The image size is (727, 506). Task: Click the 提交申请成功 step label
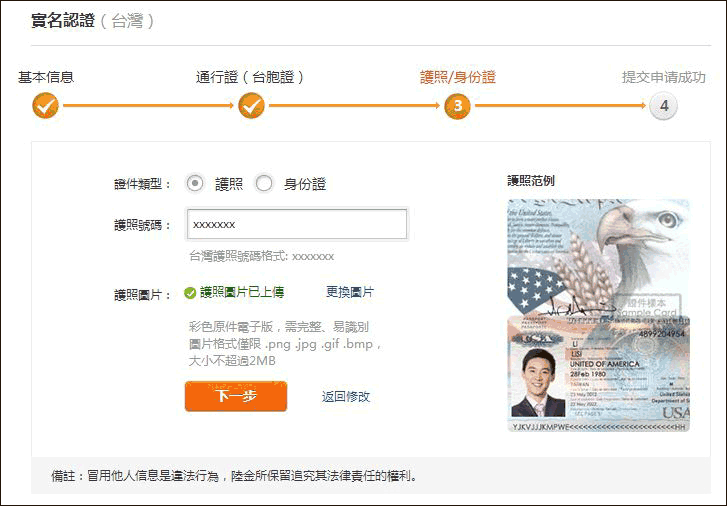pyautogui.click(x=663, y=77)
